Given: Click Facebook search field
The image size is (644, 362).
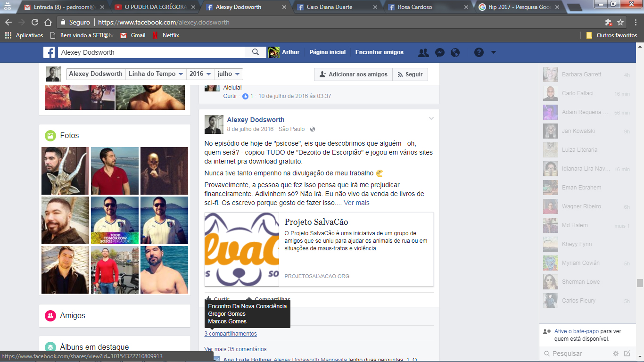Looking at the screenshot, I should click(152, 52).
